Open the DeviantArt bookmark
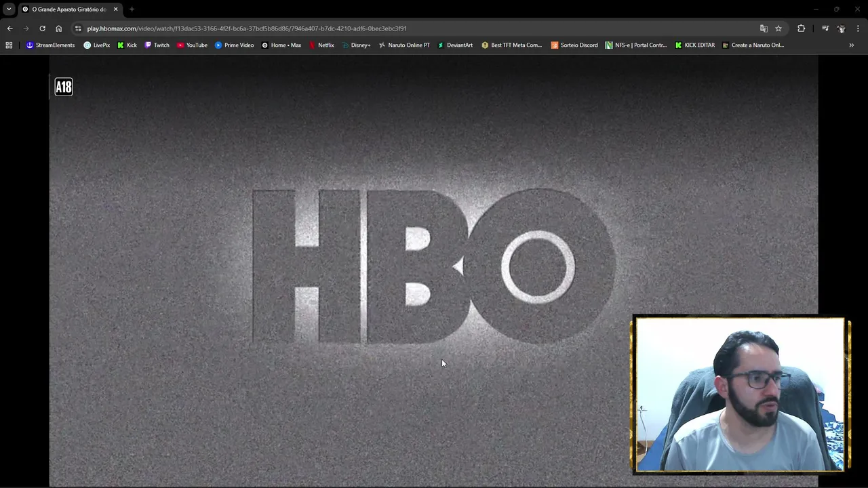The image size is (868, 488). click(x=455, y=45)
